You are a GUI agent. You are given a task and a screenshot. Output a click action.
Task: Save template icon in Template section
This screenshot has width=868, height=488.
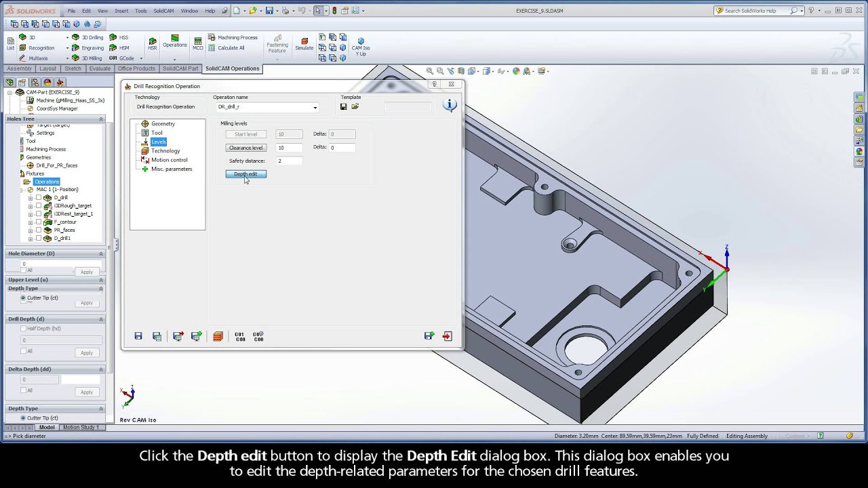tap(344, 106)
